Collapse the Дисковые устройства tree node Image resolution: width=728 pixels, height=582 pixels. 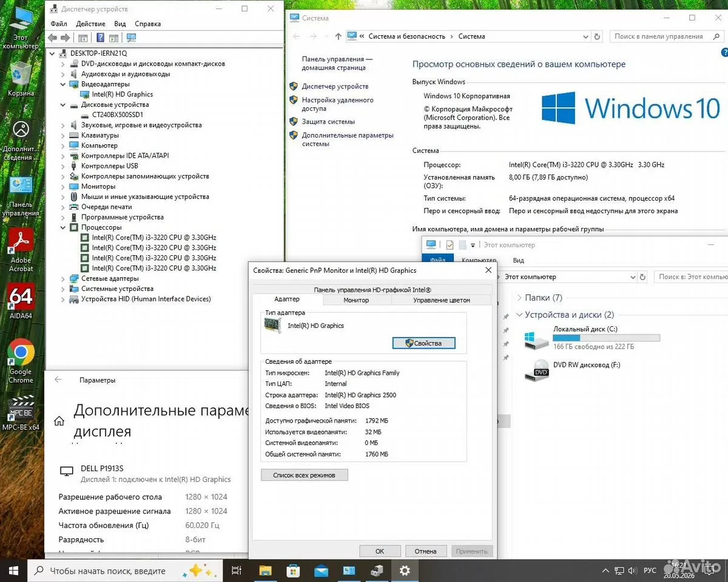coord(63,104)
